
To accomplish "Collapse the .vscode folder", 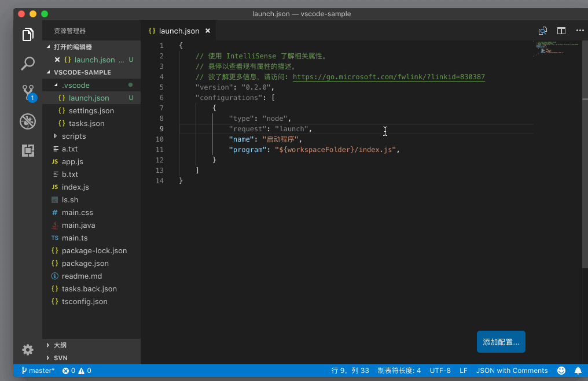I will pyautogui.click(x=75, y=85).
